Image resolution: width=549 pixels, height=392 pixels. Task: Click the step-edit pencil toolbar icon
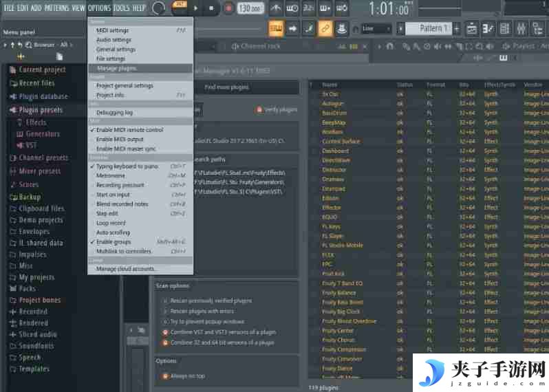pyautogui.click(x=309, y=28)
